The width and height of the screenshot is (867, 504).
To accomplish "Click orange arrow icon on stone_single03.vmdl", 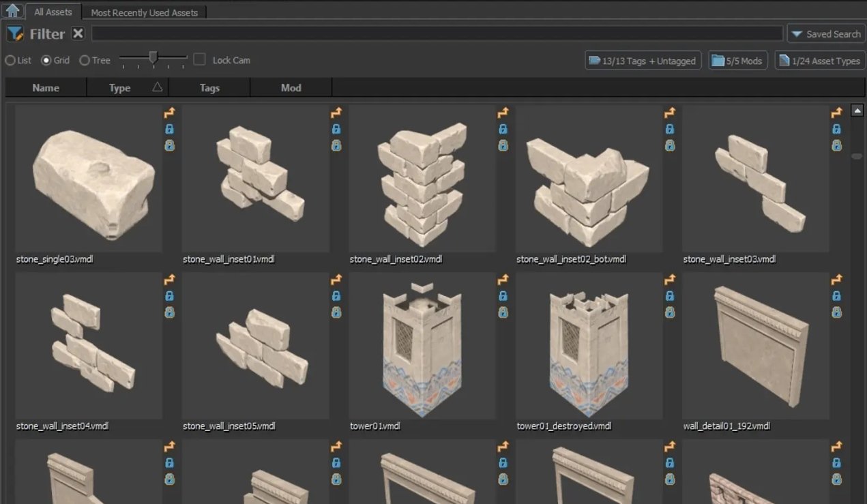I will [169, 113].
